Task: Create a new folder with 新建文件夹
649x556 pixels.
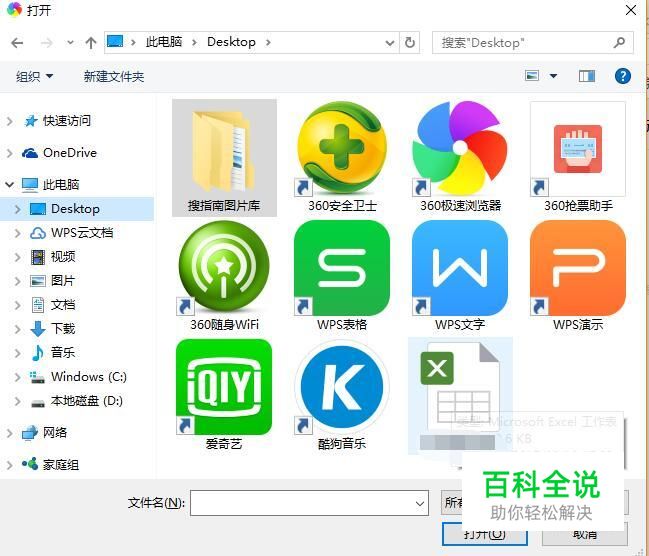Action: pyautogui.click(x=114, y=77)
